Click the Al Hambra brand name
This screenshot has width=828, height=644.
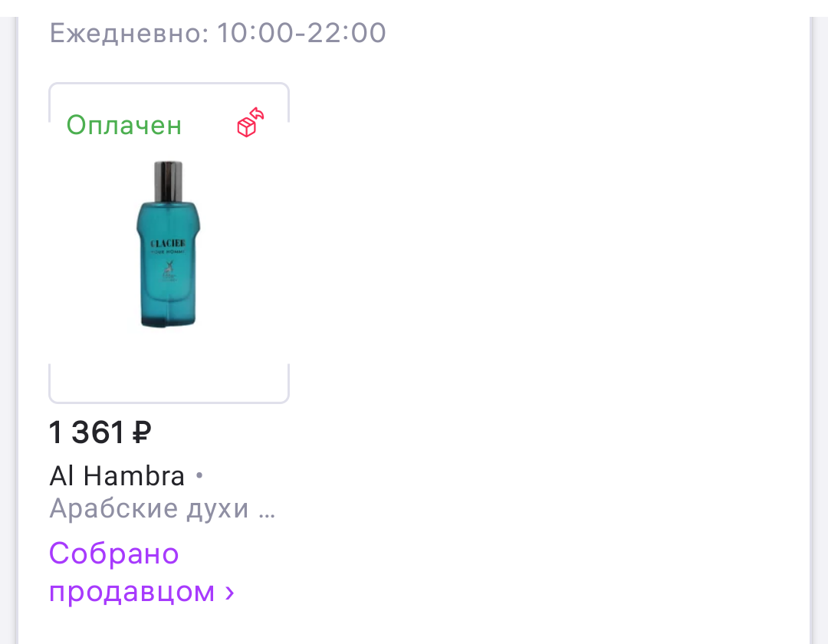pyautogui.click(x=117, y=475)
